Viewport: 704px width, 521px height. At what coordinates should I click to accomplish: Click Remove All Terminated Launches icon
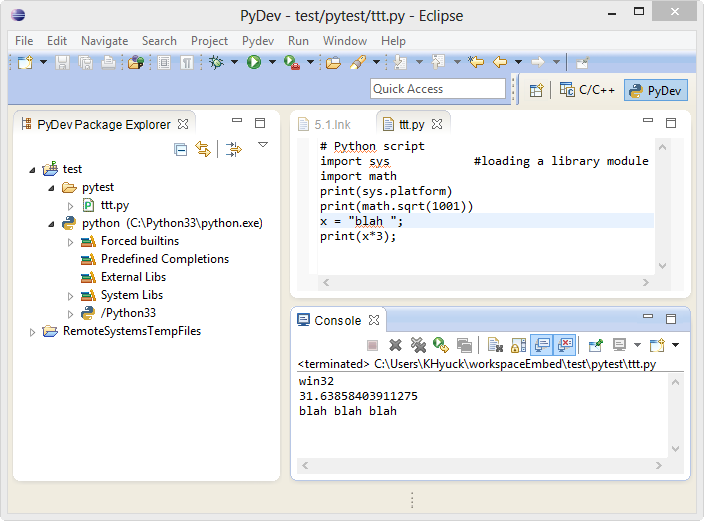[418, 345]
